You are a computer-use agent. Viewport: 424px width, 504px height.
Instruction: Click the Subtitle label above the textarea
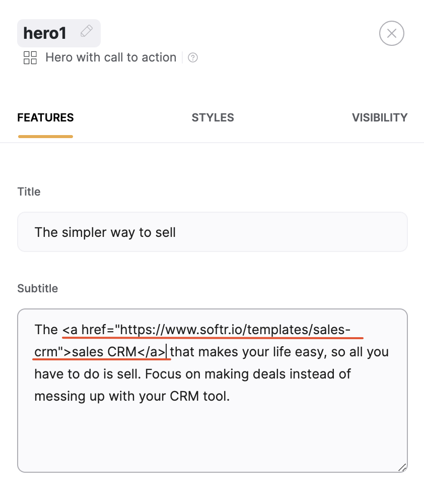tap(38, 288)
